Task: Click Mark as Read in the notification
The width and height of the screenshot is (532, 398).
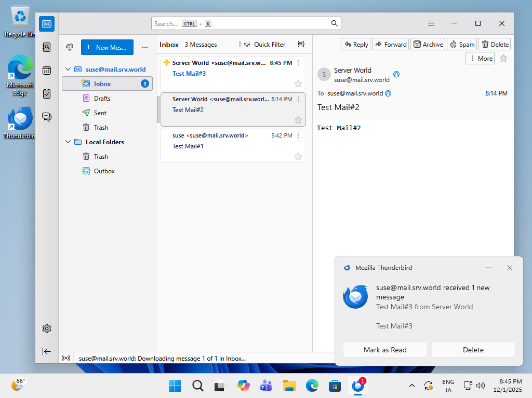Action: 385,350
